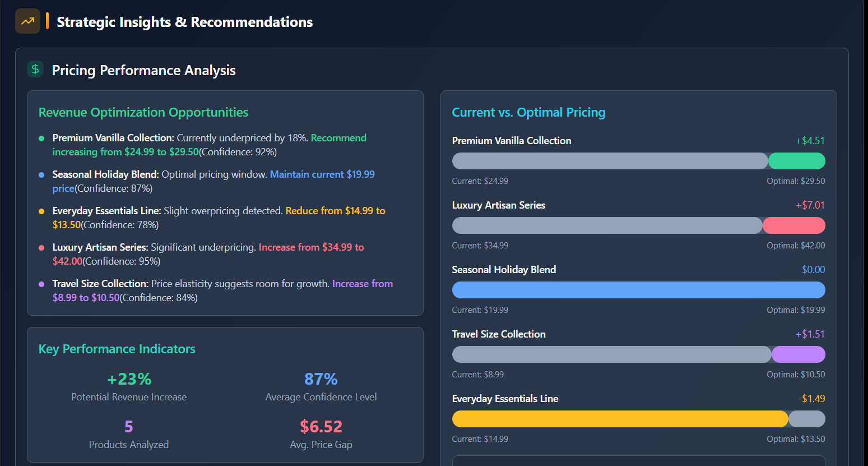Screen dimensions: 868x466
Task: Click the +23% Potential Revenue Increase metric
Action: (129, 379)
